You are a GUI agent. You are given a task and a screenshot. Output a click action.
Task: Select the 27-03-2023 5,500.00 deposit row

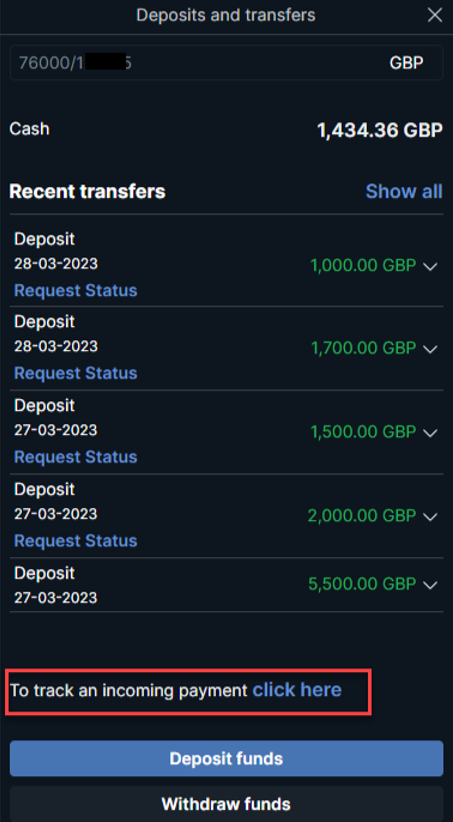pos(226,585)
